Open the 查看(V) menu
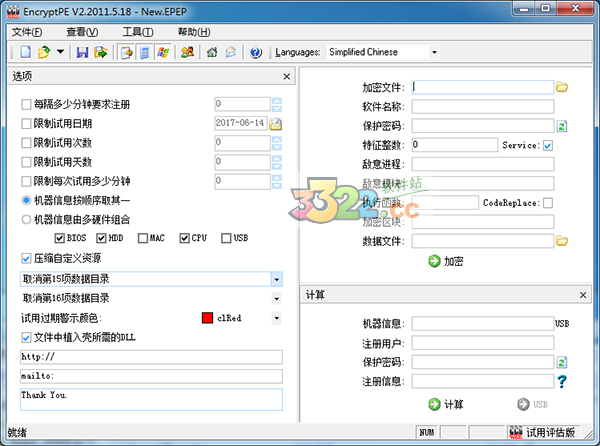The image size is (600, 446). [x=82, y=32]
